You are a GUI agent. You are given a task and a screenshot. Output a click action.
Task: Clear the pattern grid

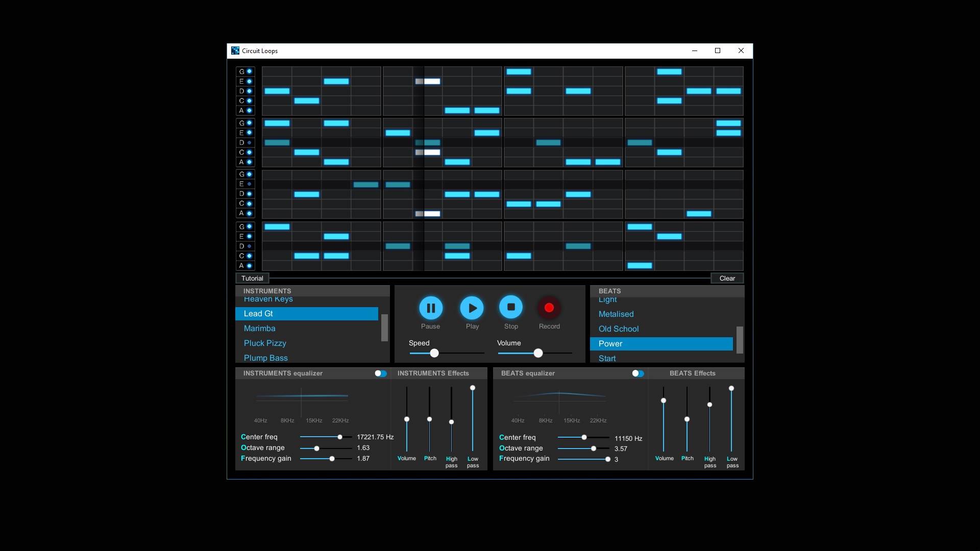(x=727, y=278)
